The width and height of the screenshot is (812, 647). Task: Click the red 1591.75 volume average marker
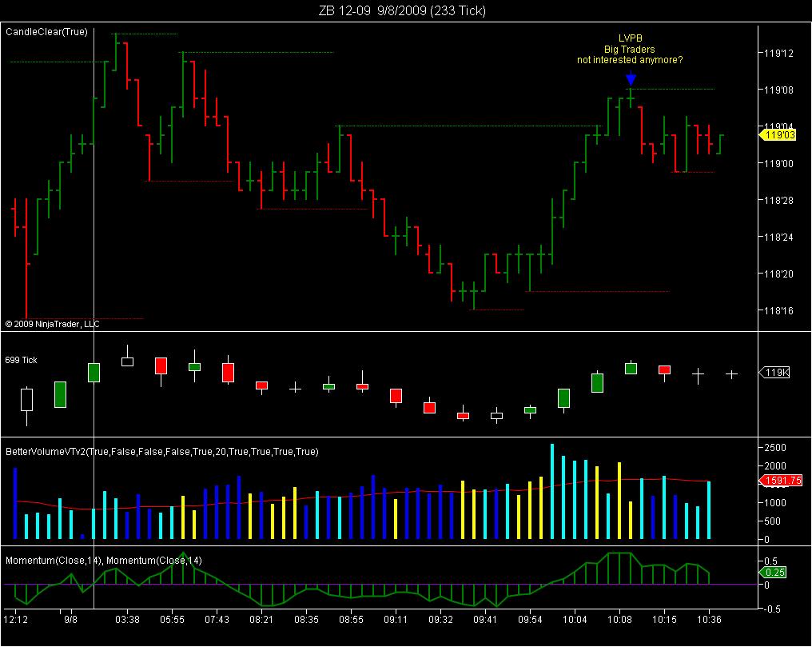(x=781, y=481)
